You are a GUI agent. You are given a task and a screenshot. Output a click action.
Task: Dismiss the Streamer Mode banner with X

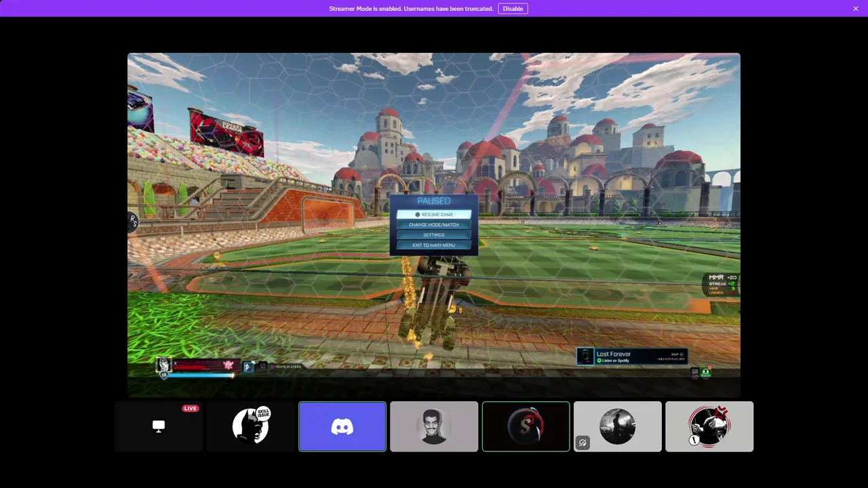click(856, 9)
